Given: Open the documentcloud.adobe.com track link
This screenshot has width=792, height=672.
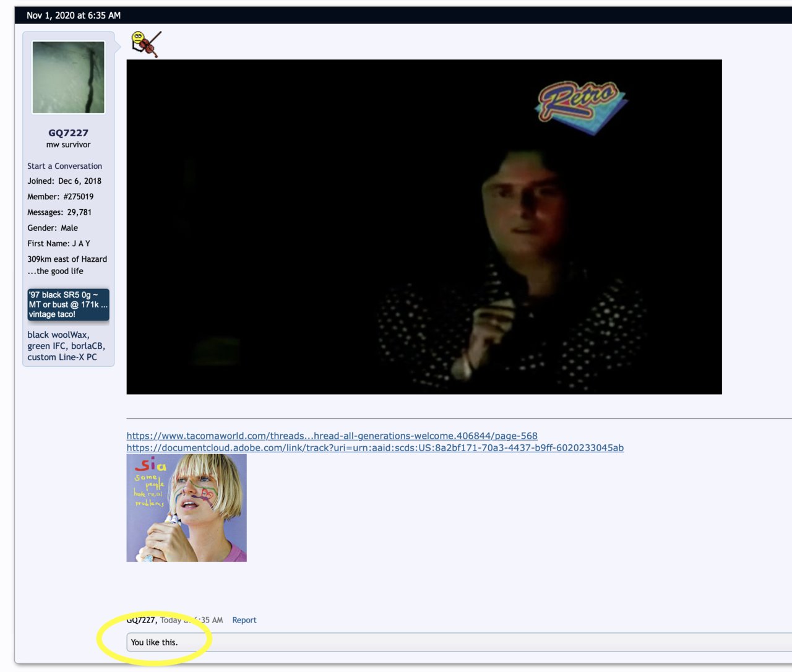Looking at the screenshot, I should (375, 447).
